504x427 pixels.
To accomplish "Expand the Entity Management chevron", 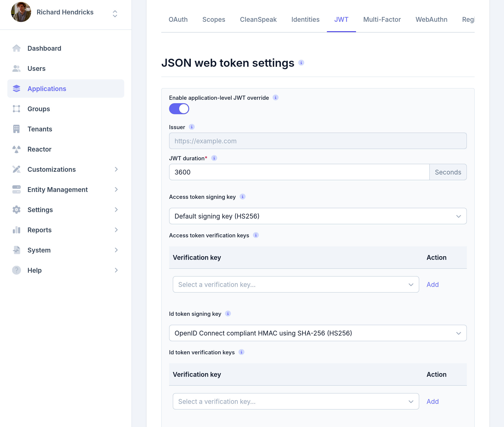I will 116,189.
